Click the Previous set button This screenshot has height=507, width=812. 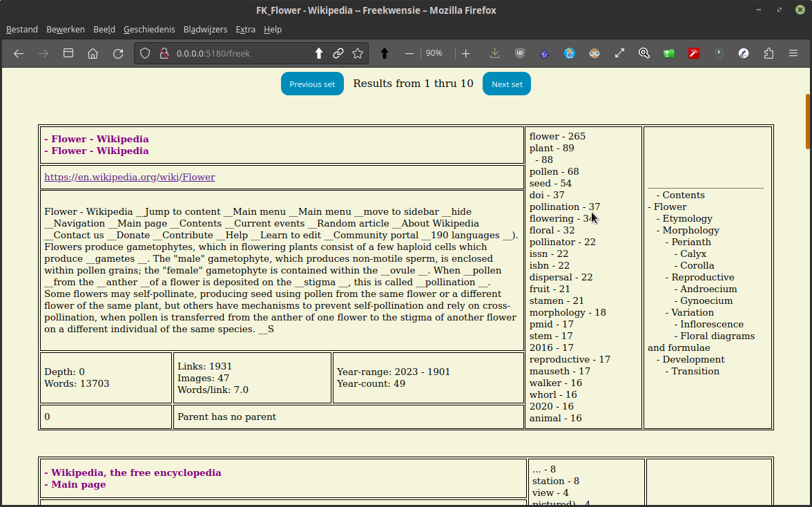coord(312,84)
